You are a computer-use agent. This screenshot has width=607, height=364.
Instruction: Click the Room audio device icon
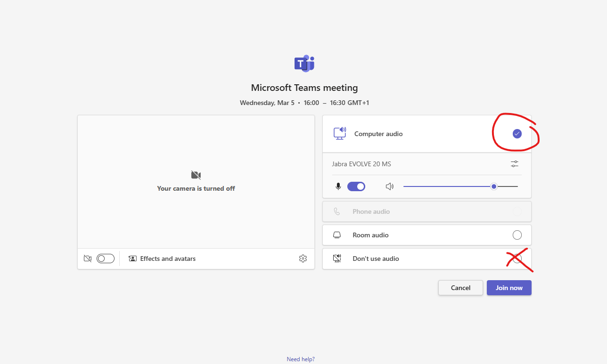point(336,235)
